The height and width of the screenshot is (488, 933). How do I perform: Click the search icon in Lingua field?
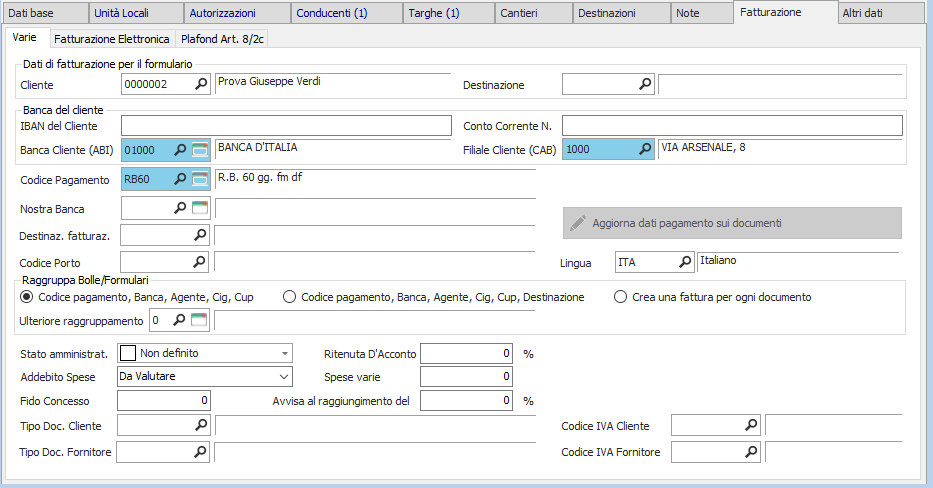coord(685,262)
